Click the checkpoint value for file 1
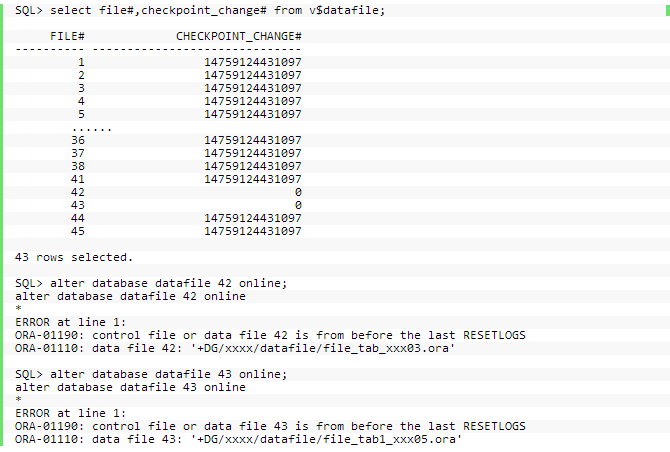This screenshot has height=452, width=670. click(253, 62)
